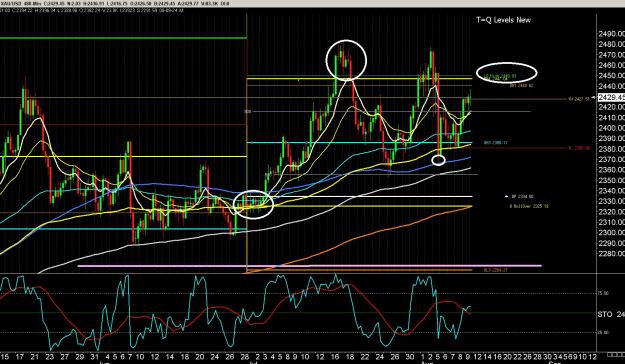Click the 2490.00 price axis label
The height and width of the screenshot is (364, 625).
(611, 34)
